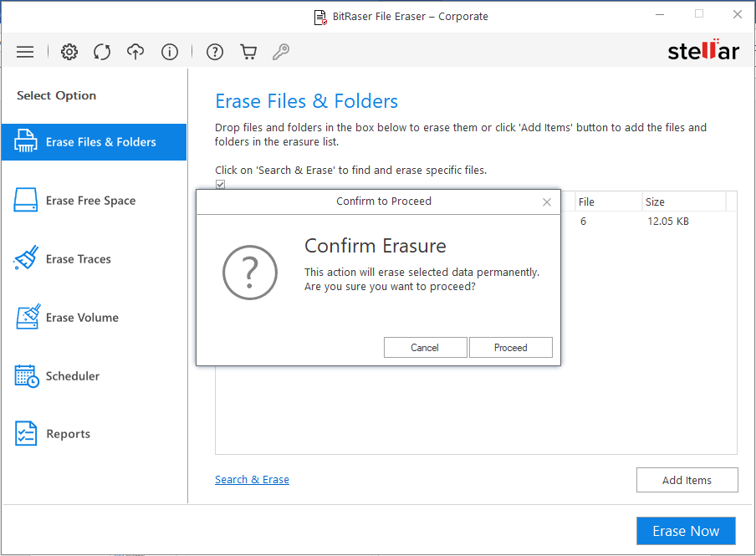This screenshot has height=556, width=756.
Task: Click the question mark icon in dialog
Action: (250, 273)
